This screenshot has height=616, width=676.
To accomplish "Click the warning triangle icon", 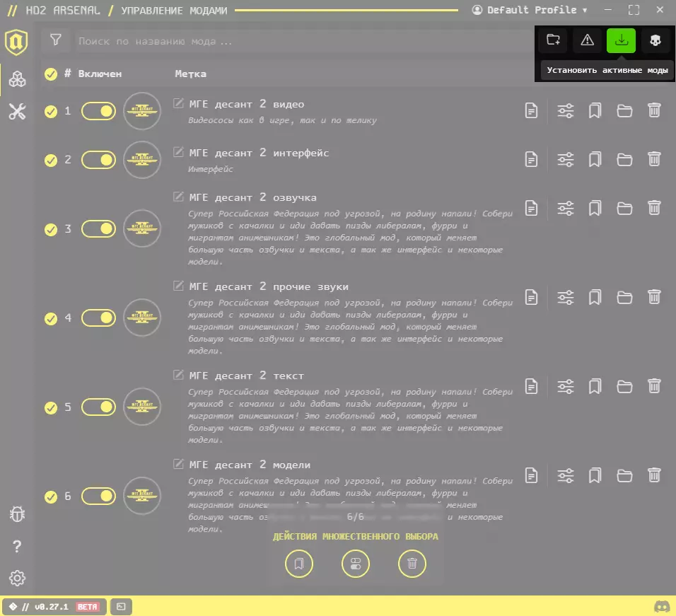I will pos(587,40).
